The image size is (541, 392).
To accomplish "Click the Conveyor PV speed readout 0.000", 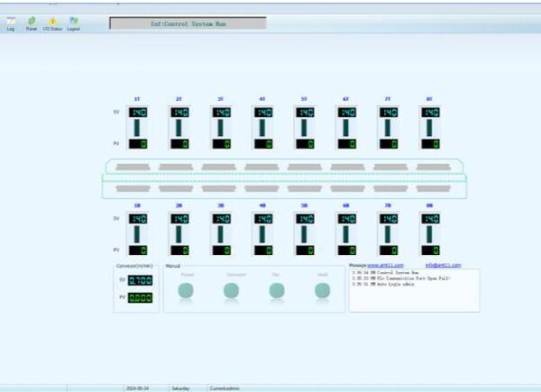I will coord(140,298).
